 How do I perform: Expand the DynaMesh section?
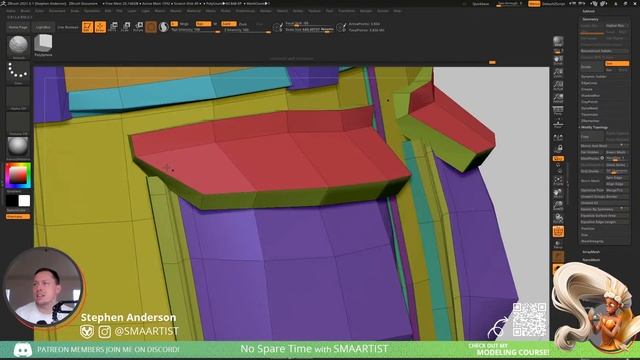coord(590,108)
